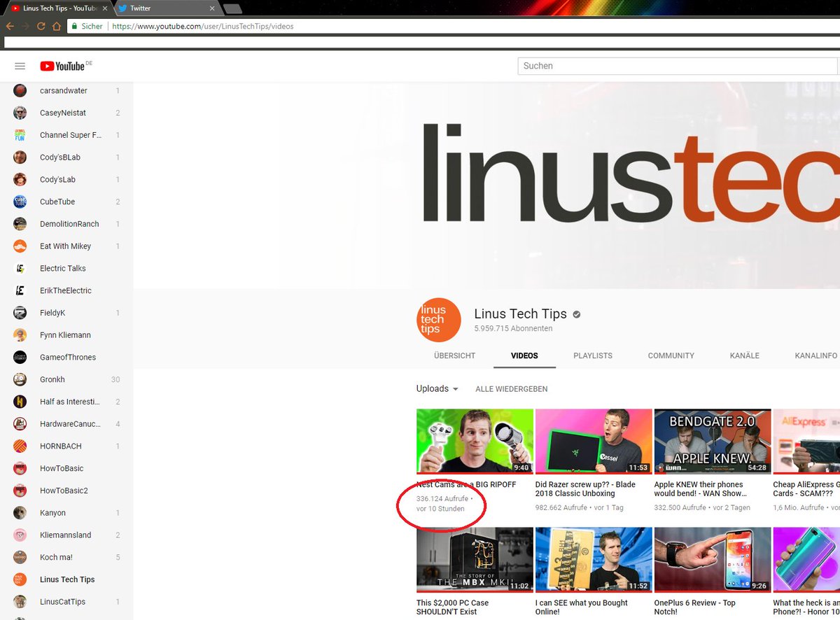840x620 pixels.
Task: Click the new tab button
Action: 232,8
